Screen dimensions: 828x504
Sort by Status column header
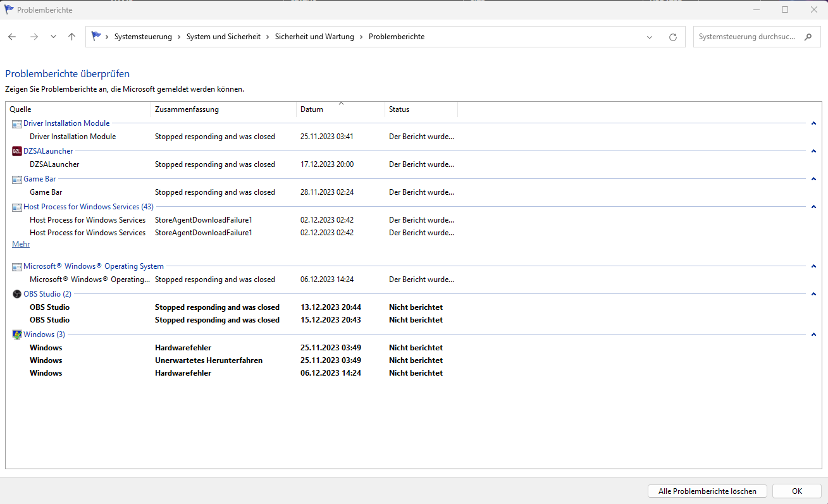[x=421, y=109]
